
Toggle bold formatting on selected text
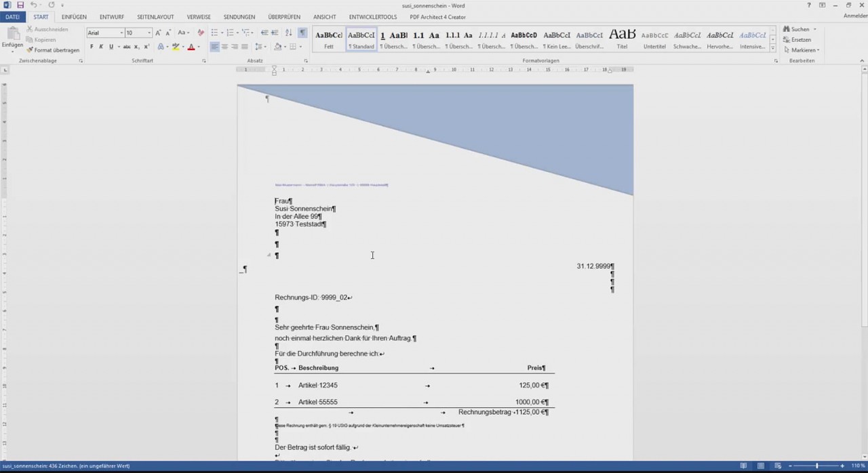point(91,46)
